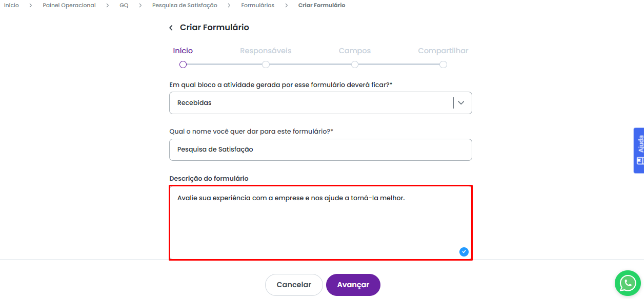
Task: Open the WhatsApp chat bubble
Action: pos(628,283)
